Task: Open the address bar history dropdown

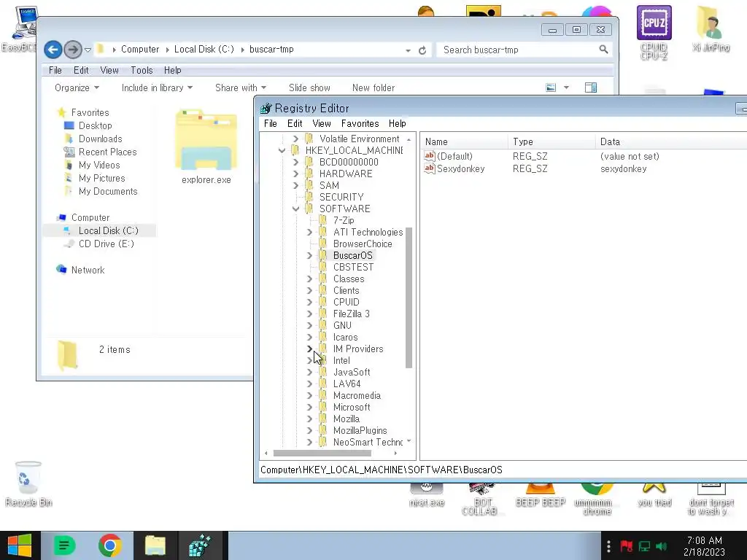Action: [x=408, y=50]
